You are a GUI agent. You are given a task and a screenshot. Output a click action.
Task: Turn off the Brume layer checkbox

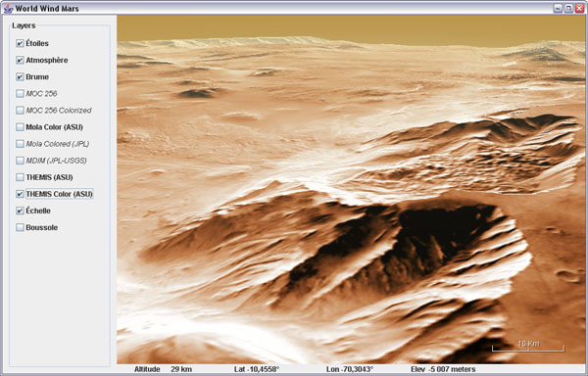[20, 76]
